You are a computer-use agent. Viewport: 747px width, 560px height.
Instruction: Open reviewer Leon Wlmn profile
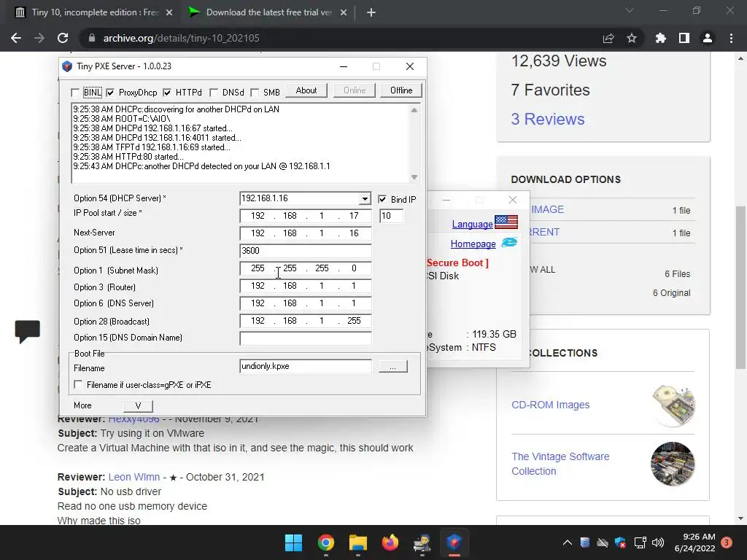(x=134, y=477)
